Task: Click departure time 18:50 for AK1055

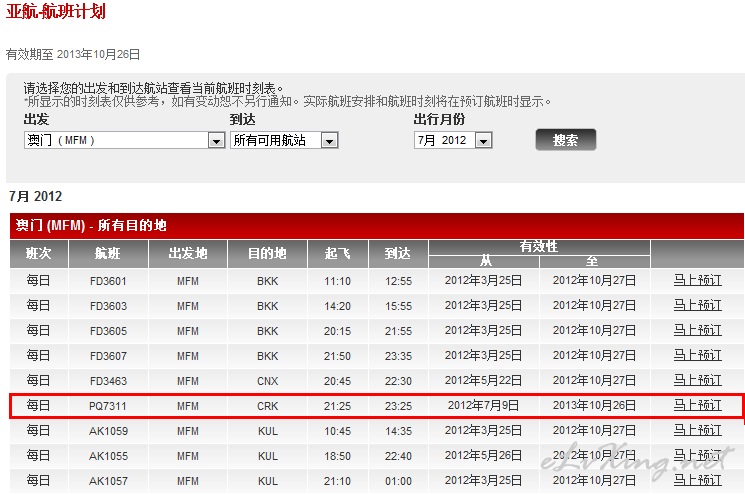Action: 337,456
